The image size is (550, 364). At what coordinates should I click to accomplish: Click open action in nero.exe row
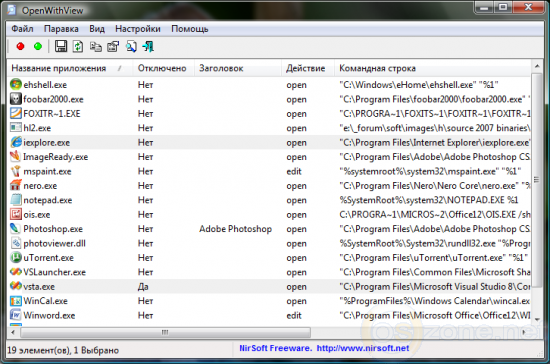(x=296, y=186)
